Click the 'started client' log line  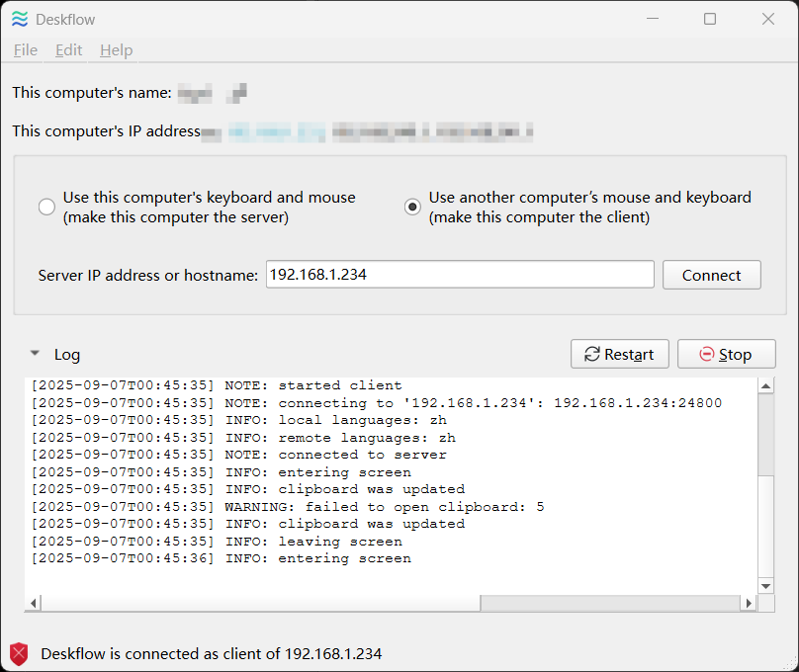coord(217,385)
